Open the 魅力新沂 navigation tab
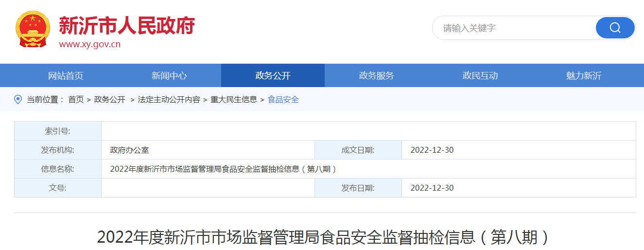This screenshot has width=644, height=250. tap(584, 75)
